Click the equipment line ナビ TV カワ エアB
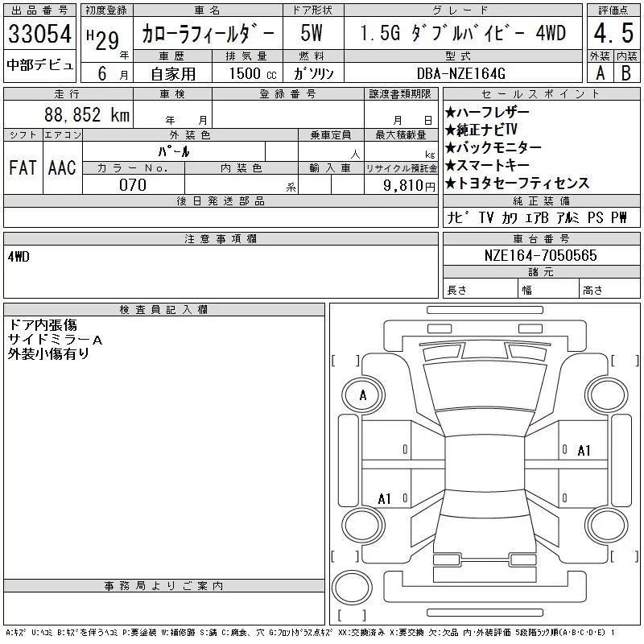The height and width of the screenshot is (644, 644). 497,217
